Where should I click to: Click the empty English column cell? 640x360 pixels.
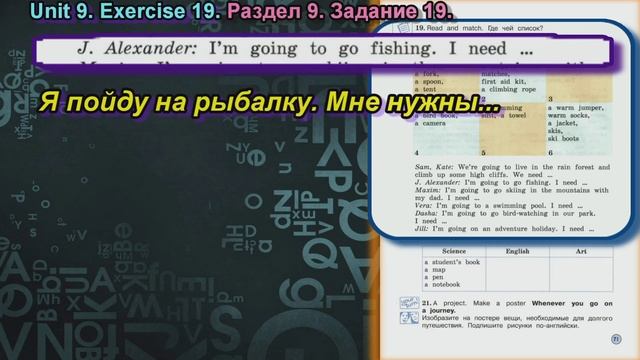pyautogui.click(x=518, y=274)
